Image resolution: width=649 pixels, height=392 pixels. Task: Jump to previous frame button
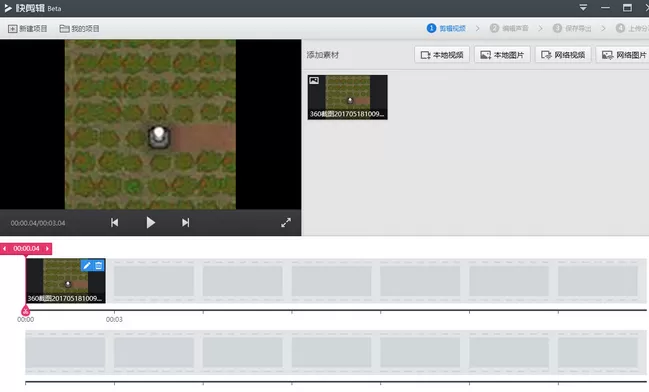(x=115, y=223)
